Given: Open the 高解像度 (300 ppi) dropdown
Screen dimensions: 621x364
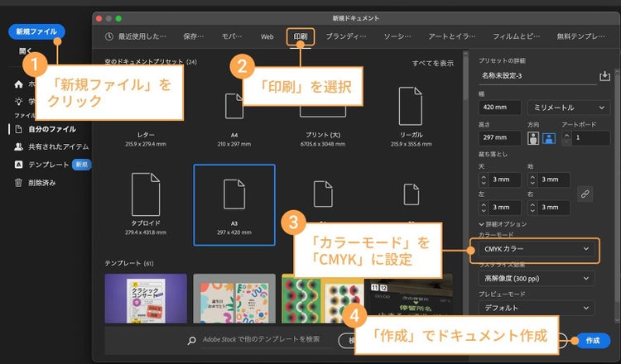Looking at the screenshot, I should click(537, 279).
